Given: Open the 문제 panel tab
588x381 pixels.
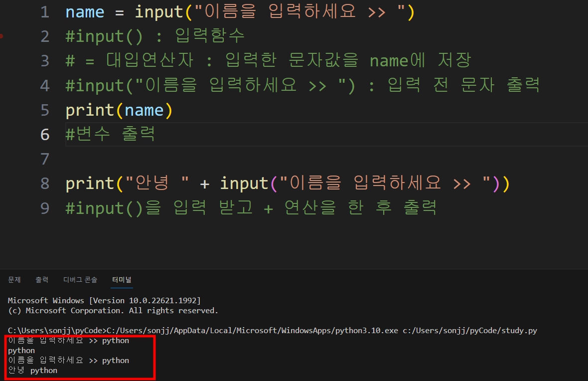Looking at the screenshot, I should coord(14,280).
